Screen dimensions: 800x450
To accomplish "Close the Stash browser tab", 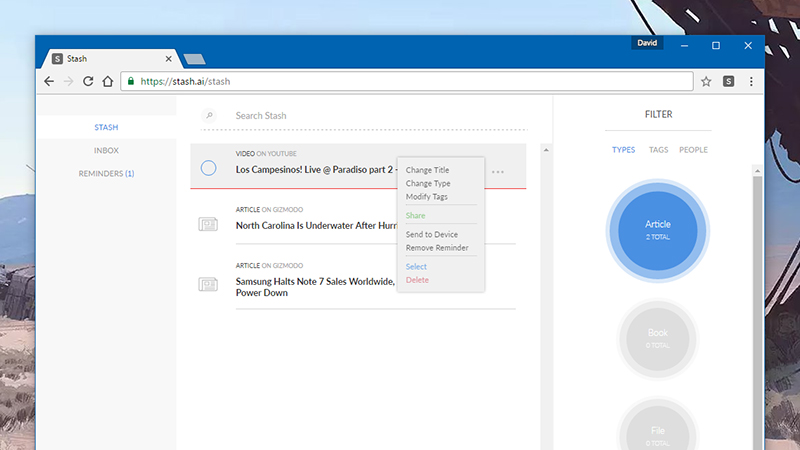I will coord(168,59).
